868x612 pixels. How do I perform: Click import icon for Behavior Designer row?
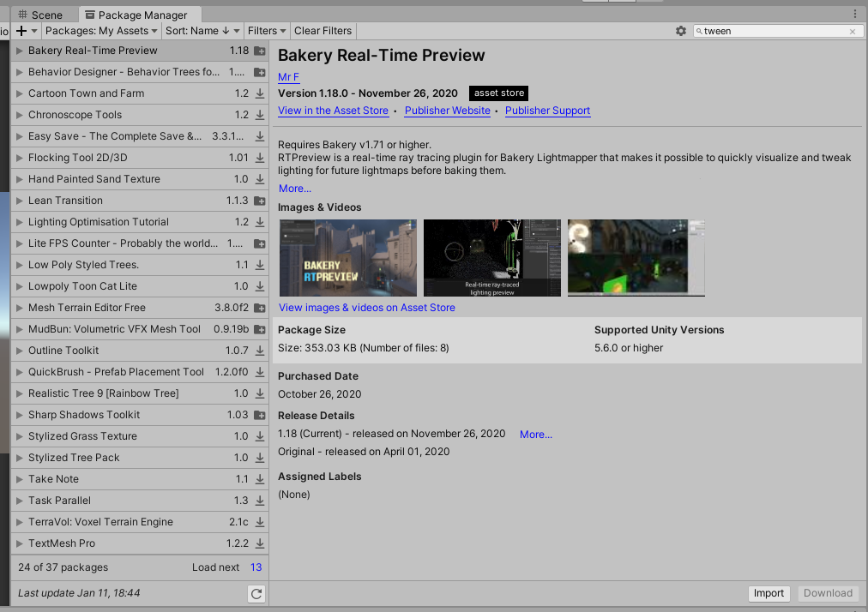pos(260,72)
